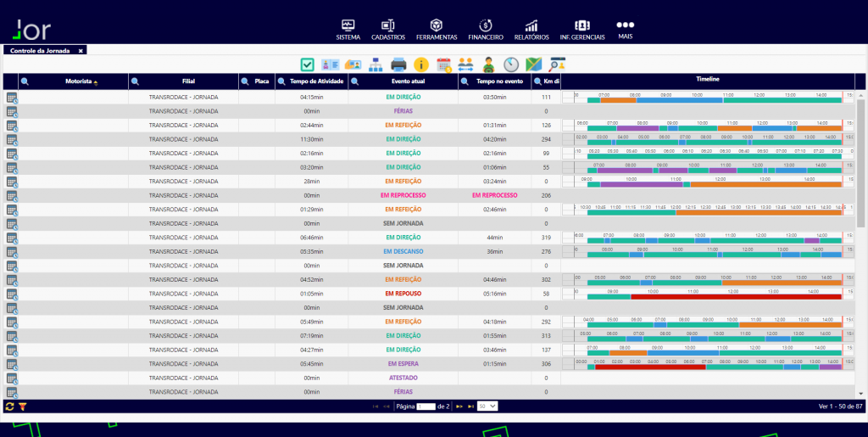Viewport: 868px width, 437px height.
Task: Open the clock toolbar icon
Action: [511, 64]
